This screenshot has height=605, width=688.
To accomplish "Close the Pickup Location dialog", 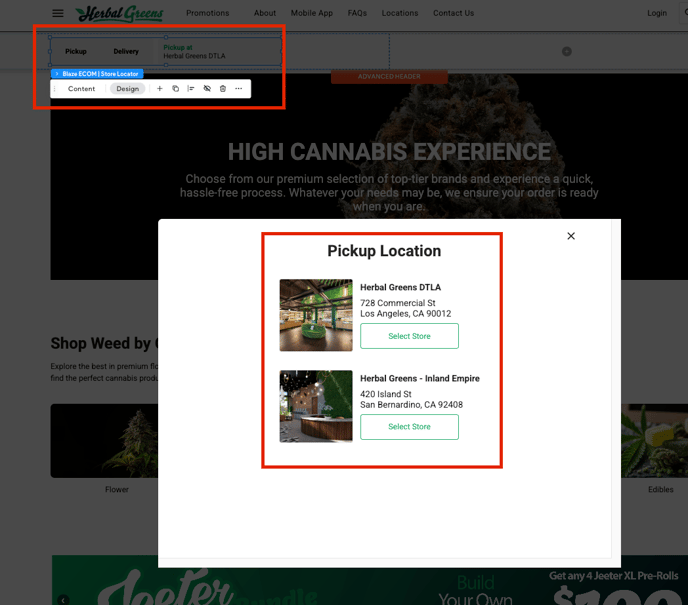I will 571,236.
